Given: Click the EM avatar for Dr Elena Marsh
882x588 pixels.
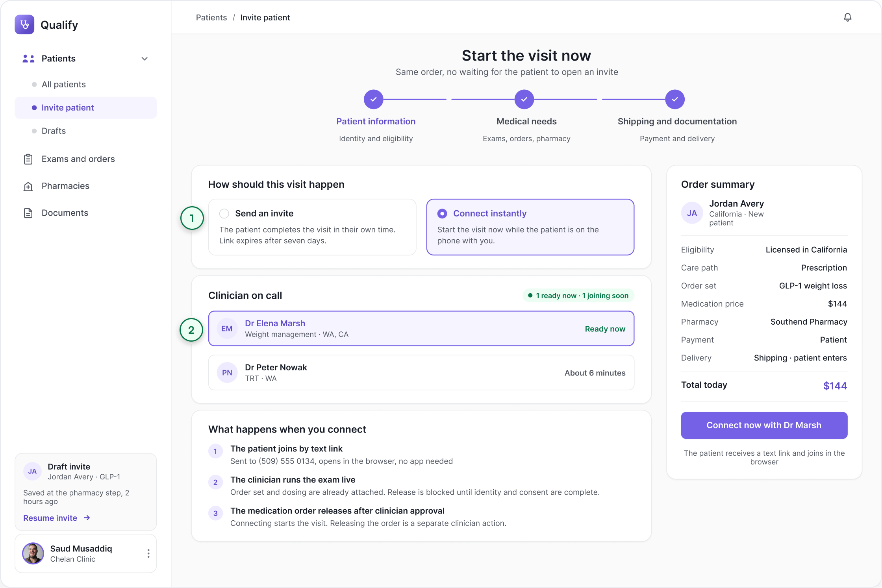Looking at the screenshot, I should point(227,329).
